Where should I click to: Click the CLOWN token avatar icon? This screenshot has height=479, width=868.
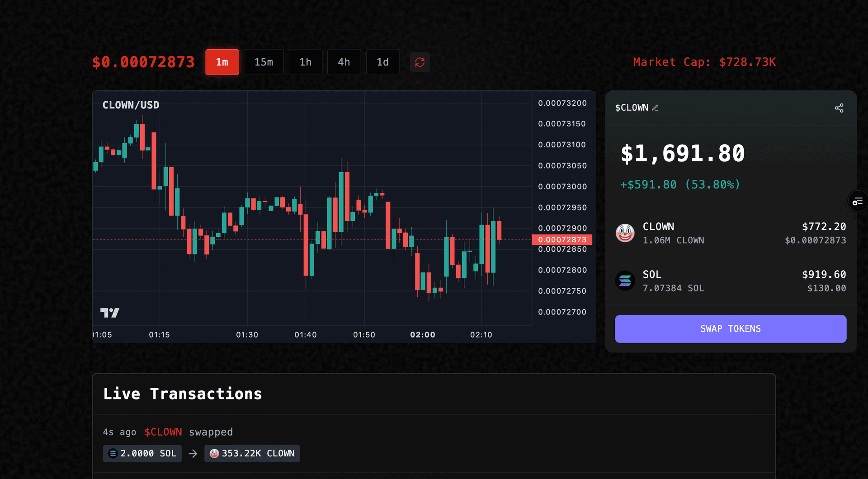[625, 233]
